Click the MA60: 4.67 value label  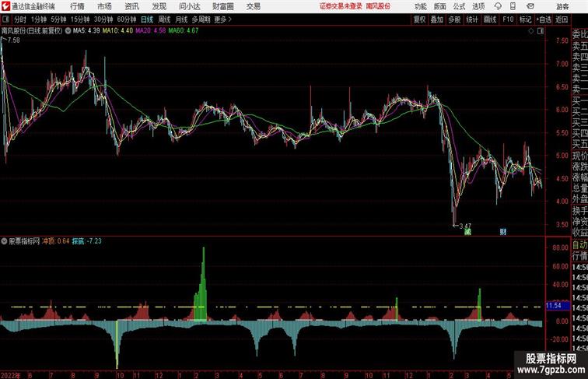click(184, 31)
